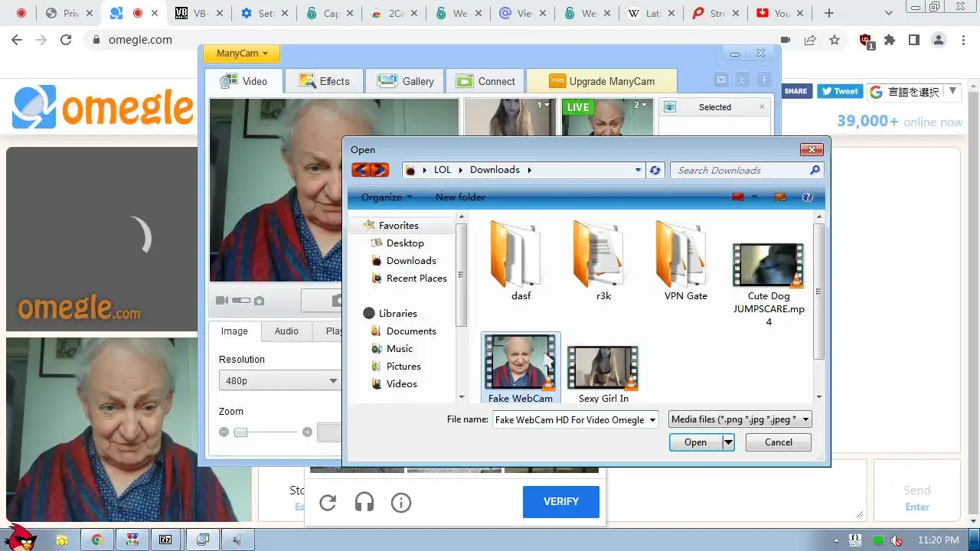This screenshot has width=980, height=551.
Task: Toggle the eye icon in Selected panel
Action: 669,107
